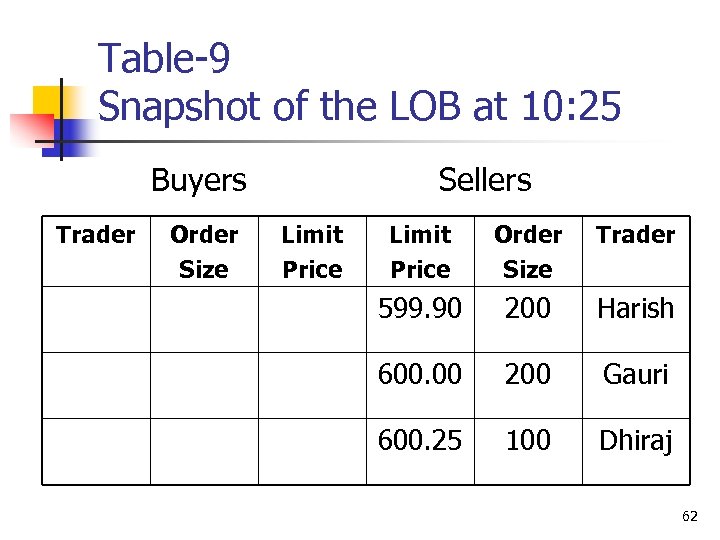
Task: Select the slide title mentioning Table-9
Action: coord(359,82)
